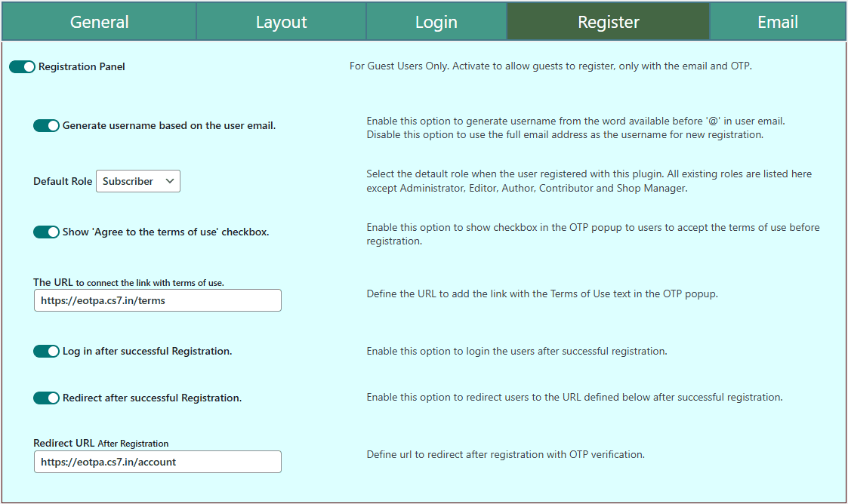Toggle Redirect after successful Registration switch
This screenshot has width=848, height=504.
(x=46, y=398)
